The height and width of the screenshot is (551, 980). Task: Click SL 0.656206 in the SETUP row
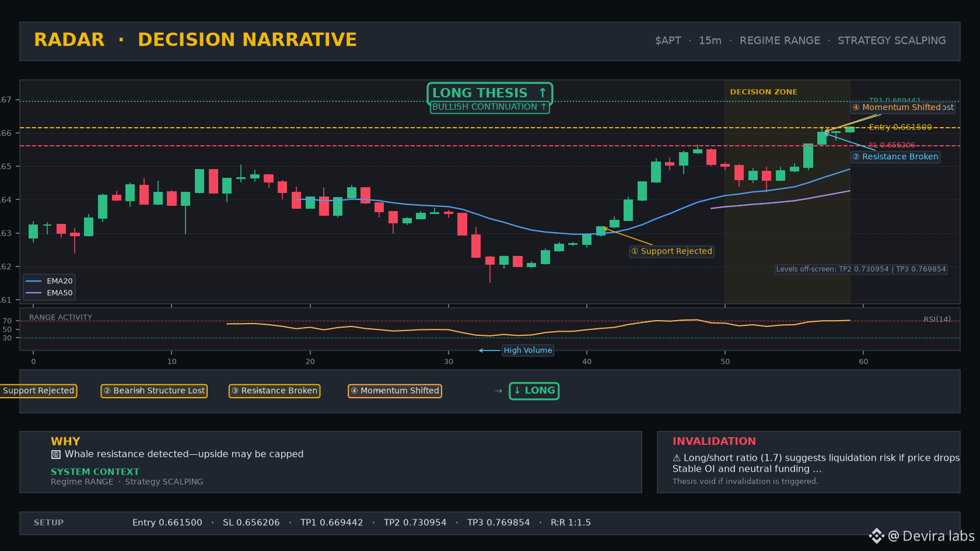coord(251,523)
